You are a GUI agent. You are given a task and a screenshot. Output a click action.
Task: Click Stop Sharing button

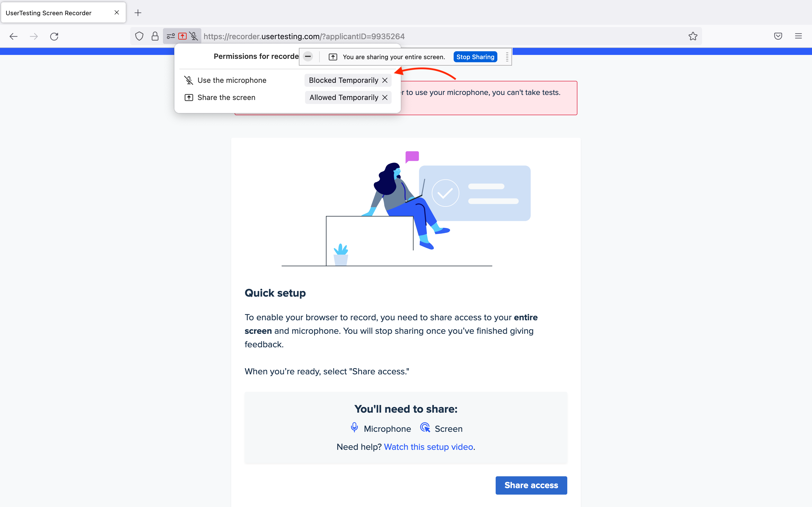tap(475, 57)
